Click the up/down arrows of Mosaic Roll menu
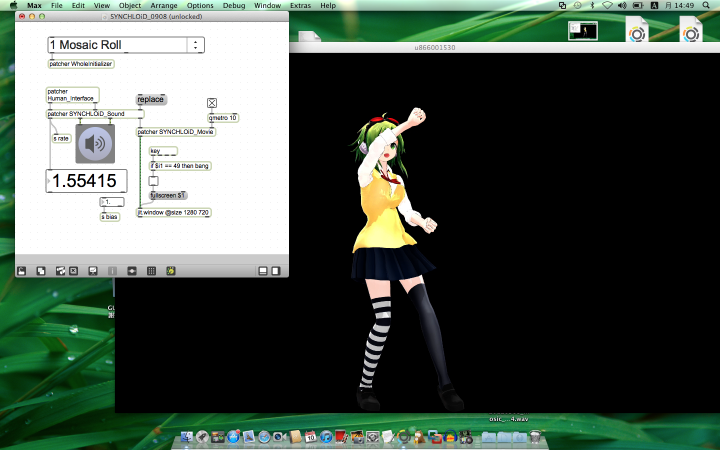Viewport: 720px width, 450px height. [x=196, y=45]
